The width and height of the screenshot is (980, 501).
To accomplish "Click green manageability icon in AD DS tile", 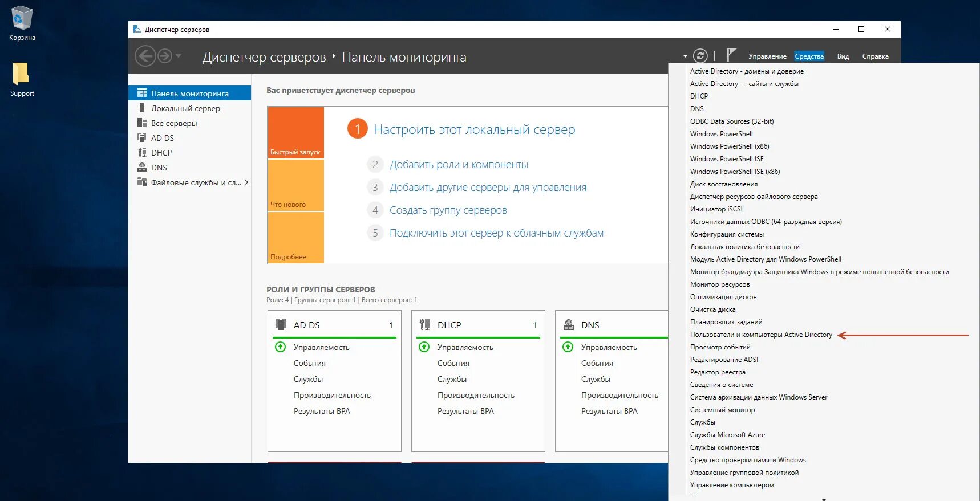I will (280, 347).
